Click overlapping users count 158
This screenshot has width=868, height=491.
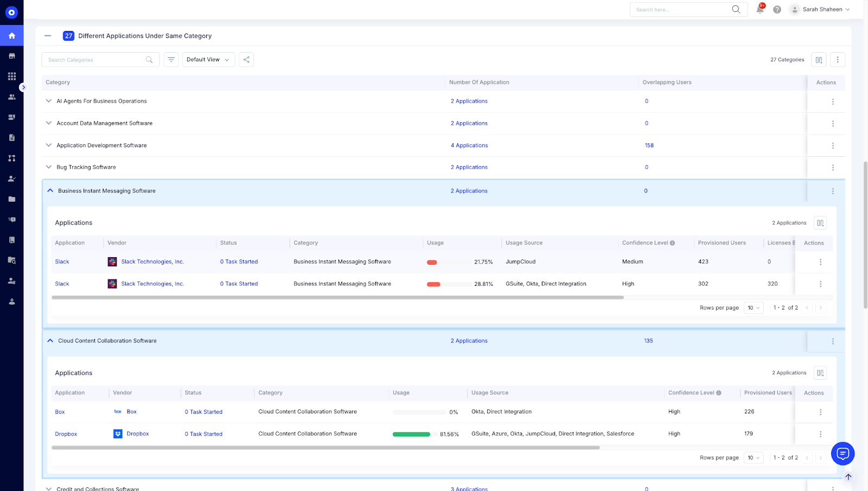coord(649,145)
